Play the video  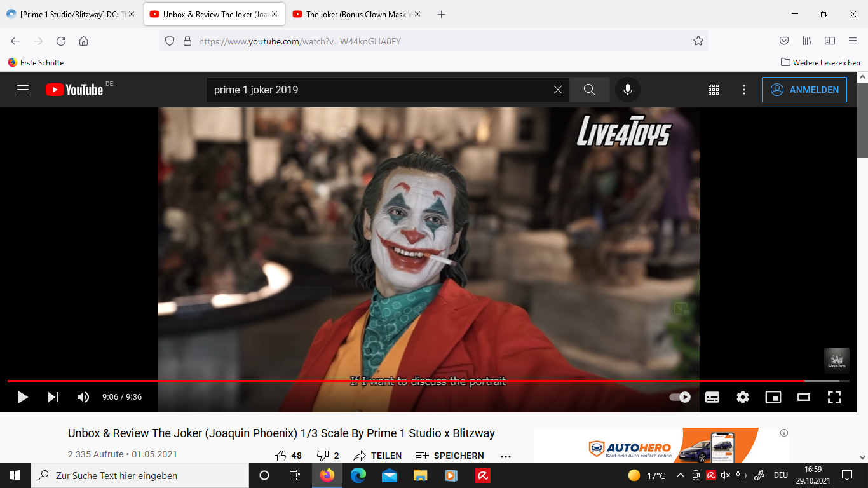(23, 397)
